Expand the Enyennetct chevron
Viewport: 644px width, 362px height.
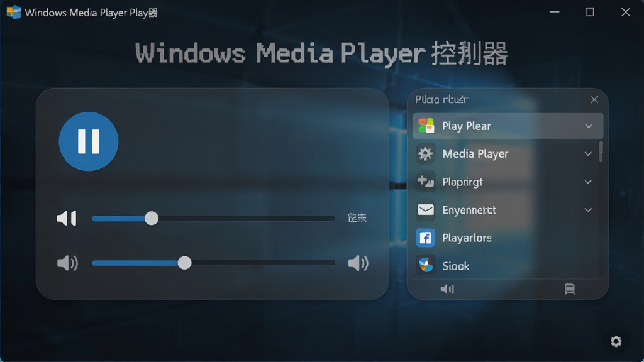(x=588, y=210)
